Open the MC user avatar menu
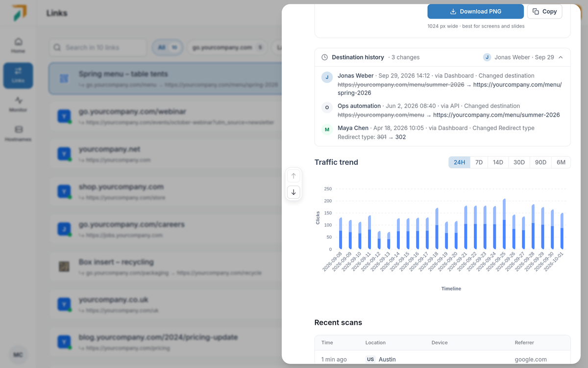The width and height of the screenshot is (588, 368). click(18, 355)
